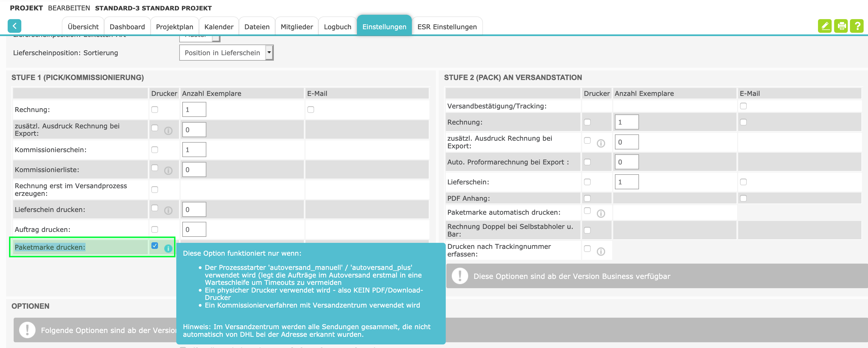This screenshot has width=868, height=348.
Task: Open the Projektplan tab
Action: (174, 26)
